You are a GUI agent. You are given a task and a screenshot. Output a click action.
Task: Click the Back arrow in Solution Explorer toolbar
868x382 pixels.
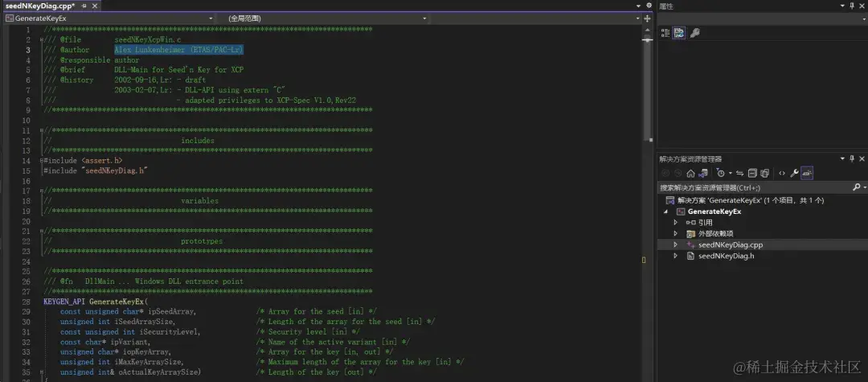(666, 173)
